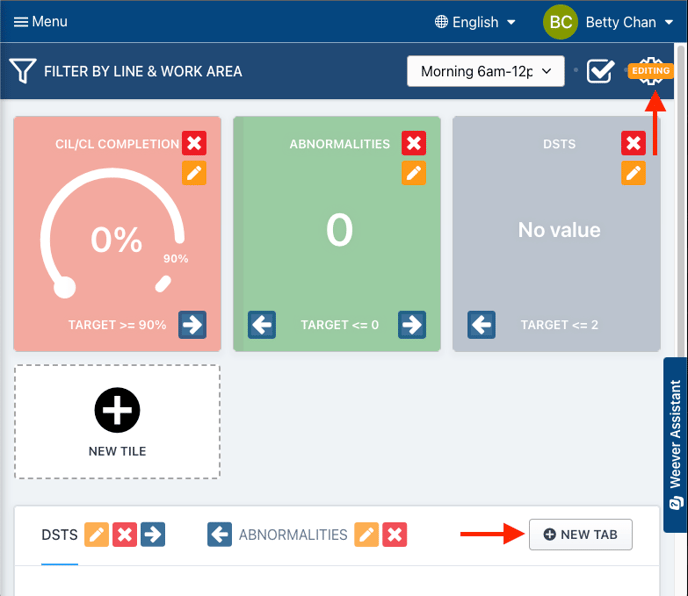Delete the CIL/CL Completion tile

point(194,144)
